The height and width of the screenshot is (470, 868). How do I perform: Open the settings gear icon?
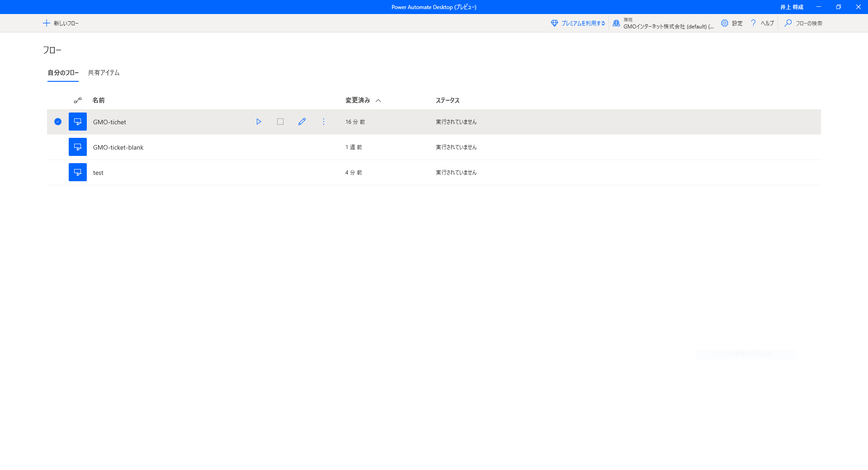click(725, 23)
